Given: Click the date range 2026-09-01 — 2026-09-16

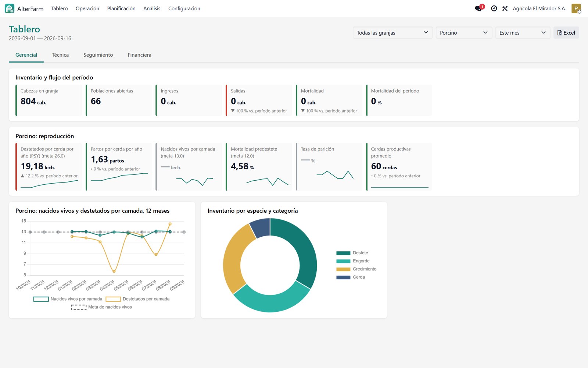Looking at the screenshot, I should [x=40, y=38].
